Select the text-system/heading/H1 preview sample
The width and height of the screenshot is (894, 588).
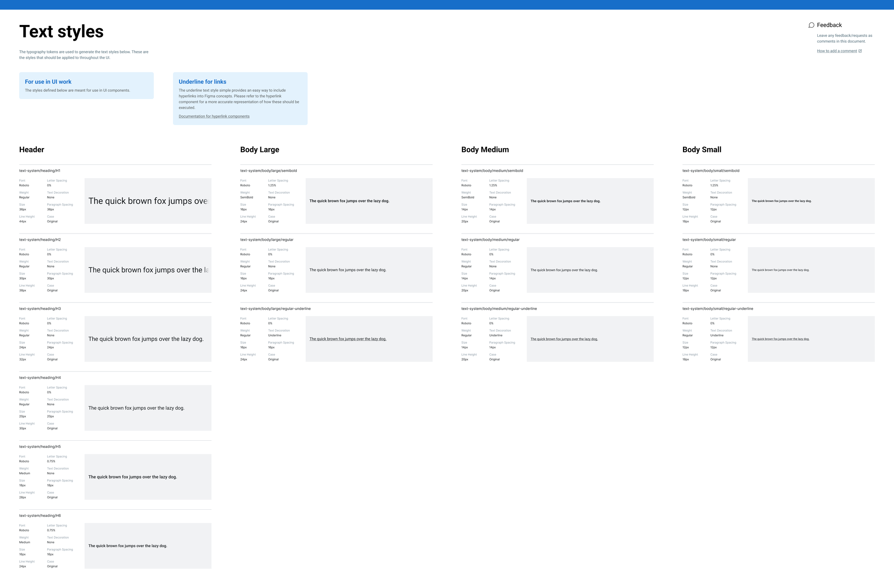(148, 201)
